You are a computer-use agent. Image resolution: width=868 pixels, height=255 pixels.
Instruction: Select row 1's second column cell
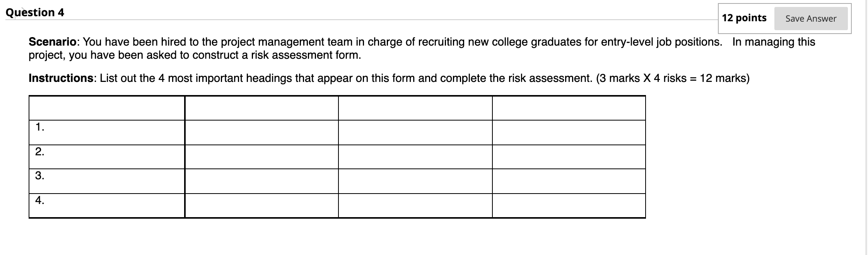[261, 133]
